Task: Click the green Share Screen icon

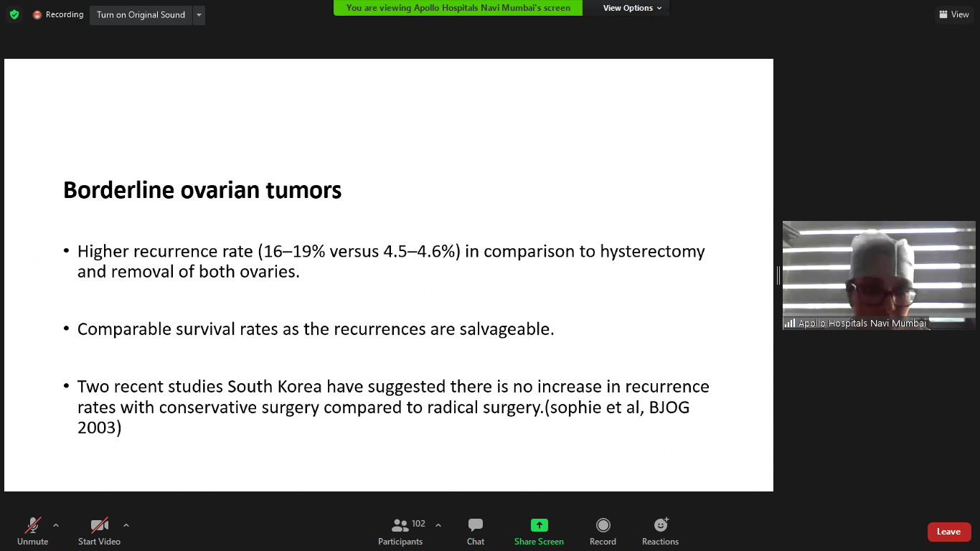Action: pos(539,525)
